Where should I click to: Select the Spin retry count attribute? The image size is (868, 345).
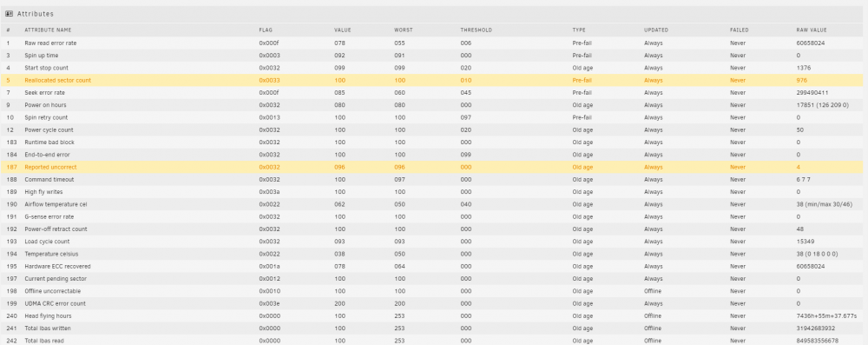46,117
